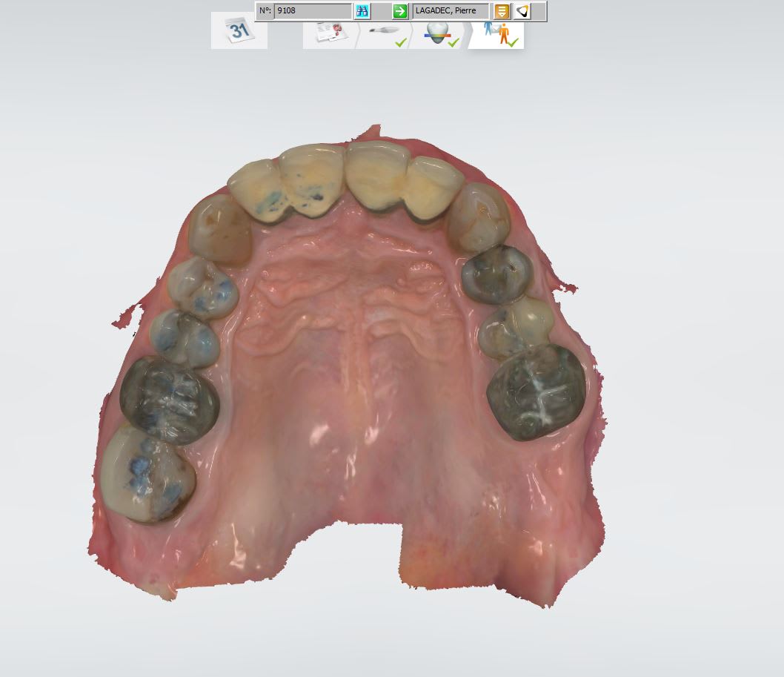
Task: Open the orange dropdown list button
Action: tap(502, 11)
